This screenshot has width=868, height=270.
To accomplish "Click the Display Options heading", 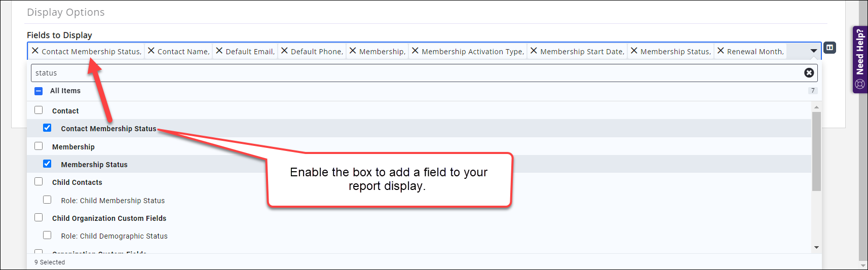I will click(x=66, y=12).
